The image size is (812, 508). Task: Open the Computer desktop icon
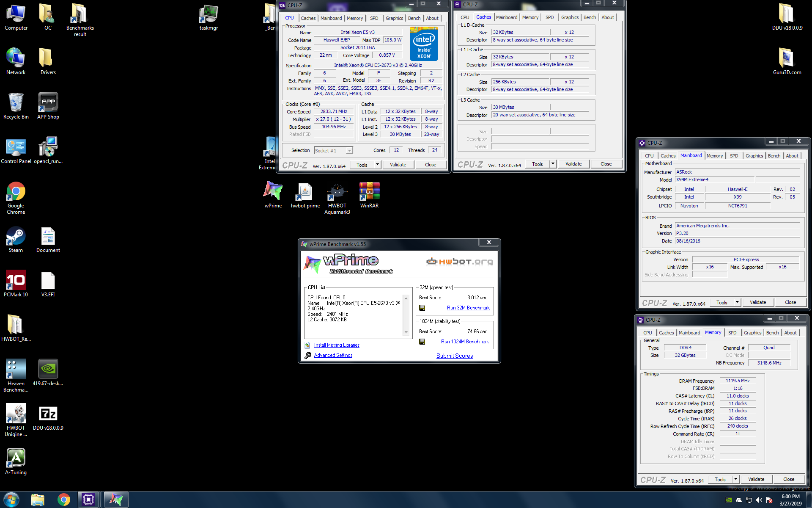(x=16, y=17)
